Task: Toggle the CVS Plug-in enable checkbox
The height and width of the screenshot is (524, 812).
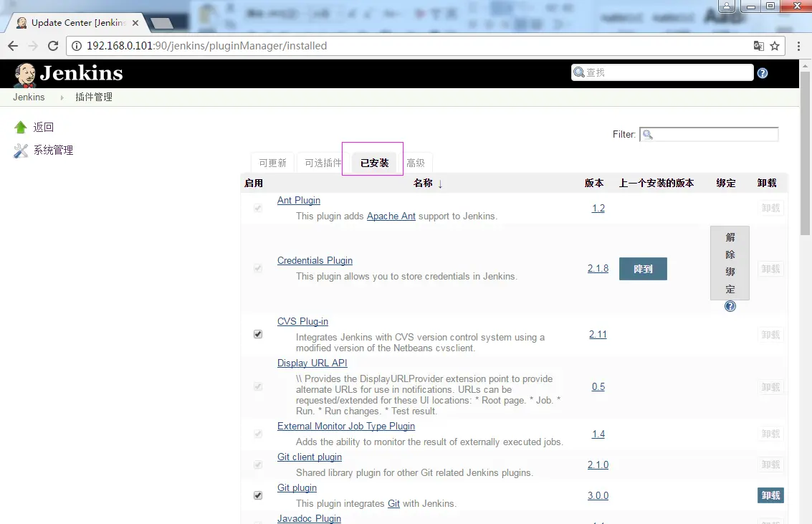Action: coord(258,335)
